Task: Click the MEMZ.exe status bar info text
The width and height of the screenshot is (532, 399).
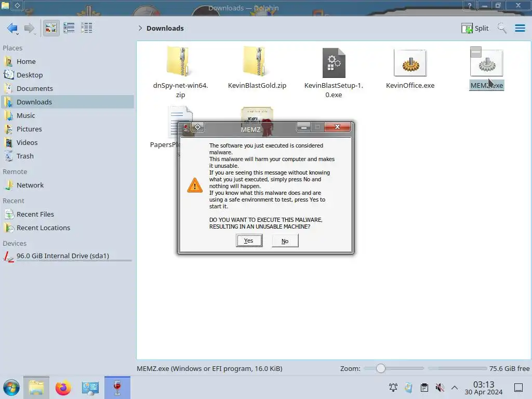Action: (209, 368)
